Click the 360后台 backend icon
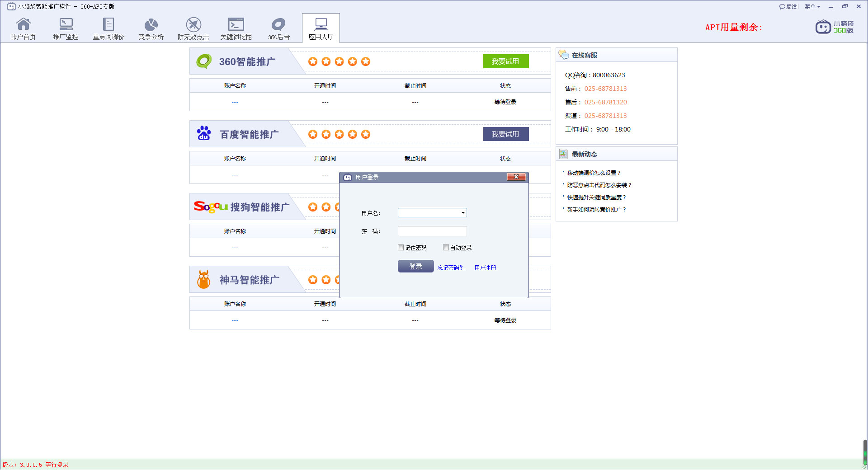868x470 pixels. pos(278,28)
